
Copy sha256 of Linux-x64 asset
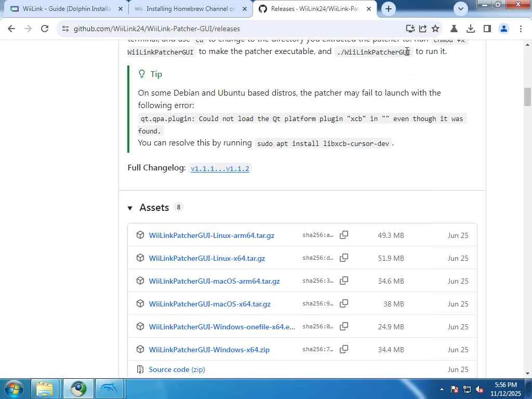click(344, 258)
